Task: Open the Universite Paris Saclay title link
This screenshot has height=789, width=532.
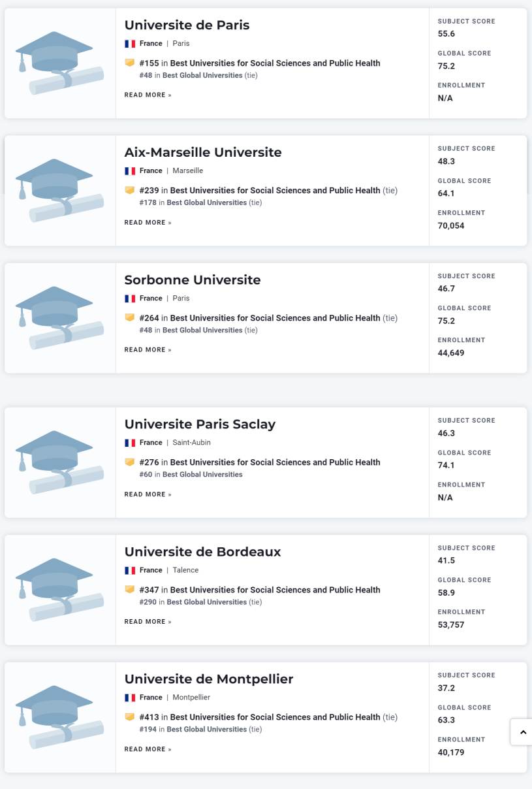Action: [x=200, y=424]
